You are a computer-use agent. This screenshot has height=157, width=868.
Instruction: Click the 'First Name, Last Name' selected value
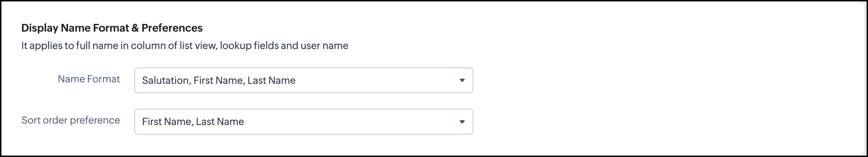pyautogui.click(x=193, y=122)
